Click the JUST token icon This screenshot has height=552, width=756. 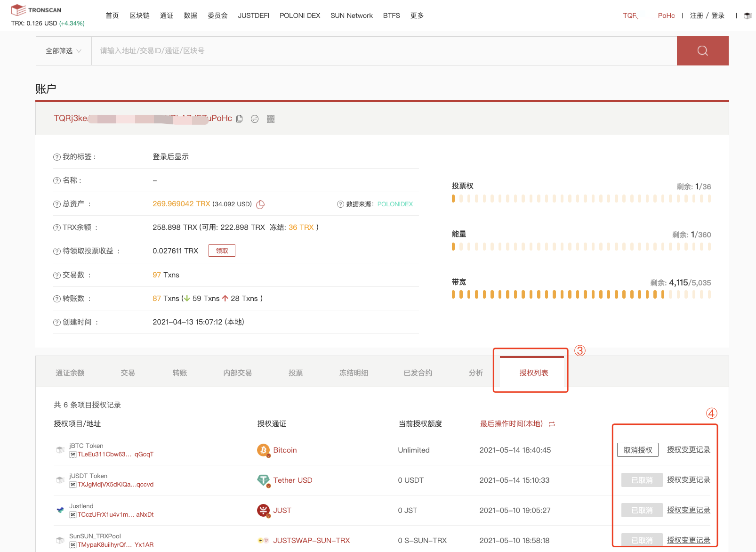(264, 511)
